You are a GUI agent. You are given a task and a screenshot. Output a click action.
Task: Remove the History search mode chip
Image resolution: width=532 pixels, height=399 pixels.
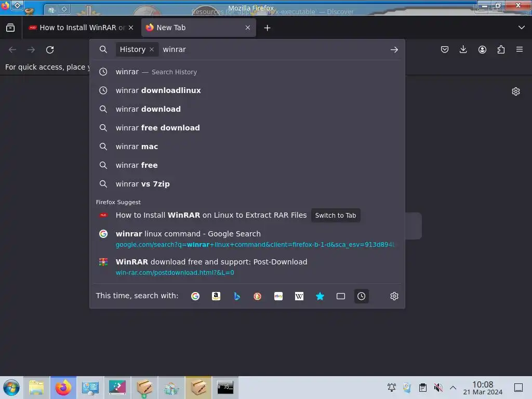[152, 49]
